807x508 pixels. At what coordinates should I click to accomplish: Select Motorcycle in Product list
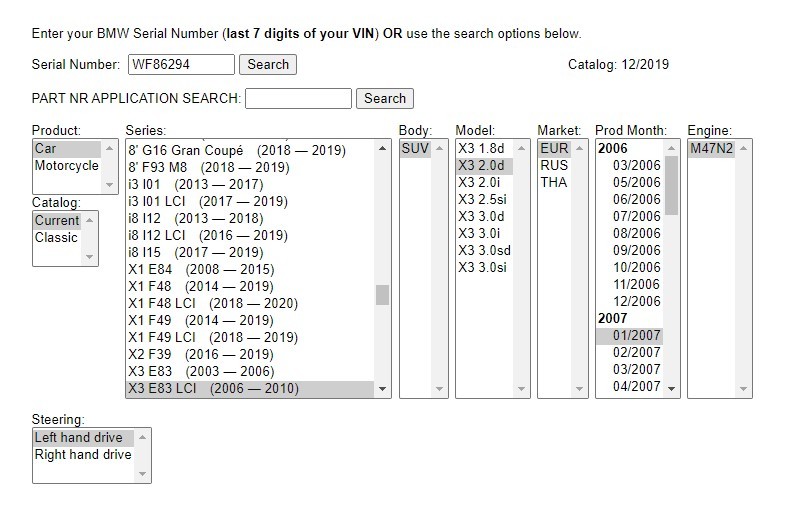point(67,166)
